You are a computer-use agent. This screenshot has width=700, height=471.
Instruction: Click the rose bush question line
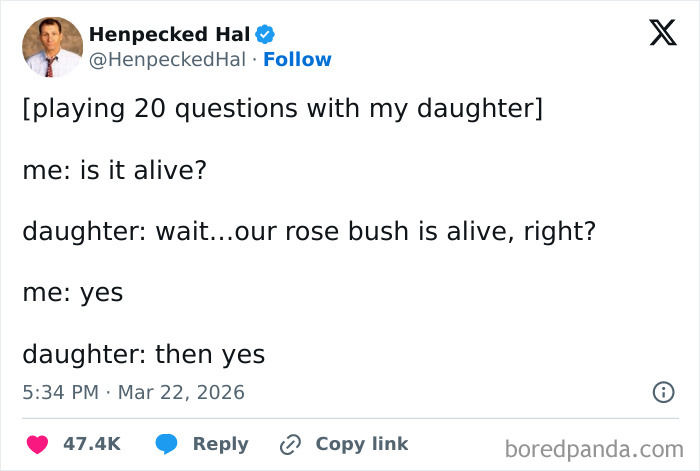coord(309,231)
